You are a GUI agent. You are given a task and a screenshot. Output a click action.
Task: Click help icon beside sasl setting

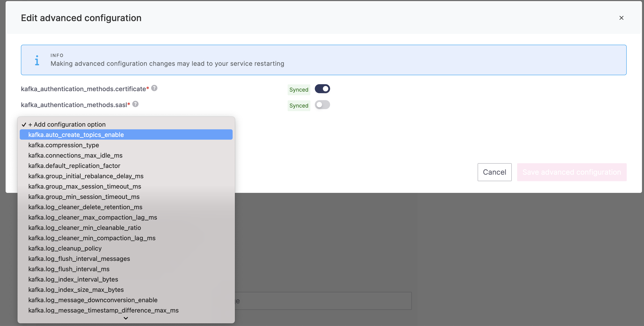pyautogui.click(x=135, y=104)
